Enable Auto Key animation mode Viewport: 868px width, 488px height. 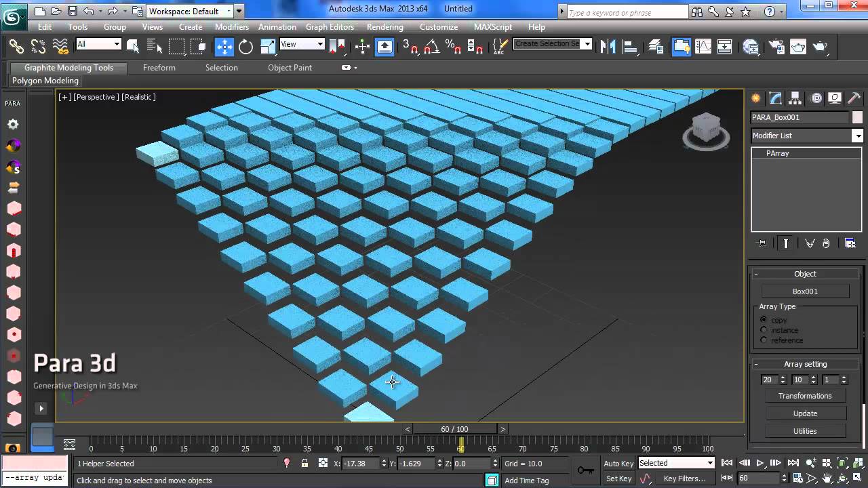[618, 464]
